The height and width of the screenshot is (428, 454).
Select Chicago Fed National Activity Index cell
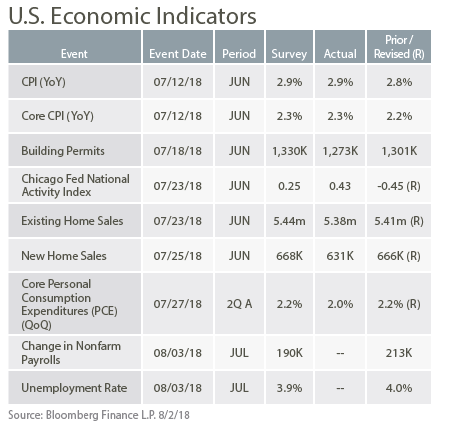coord(74,185)
